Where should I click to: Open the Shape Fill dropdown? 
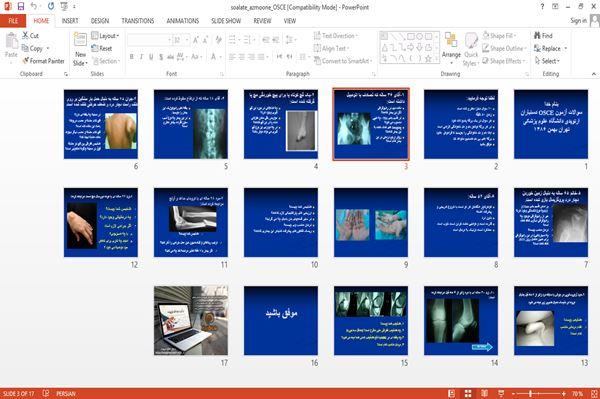[x=499, y=36]
